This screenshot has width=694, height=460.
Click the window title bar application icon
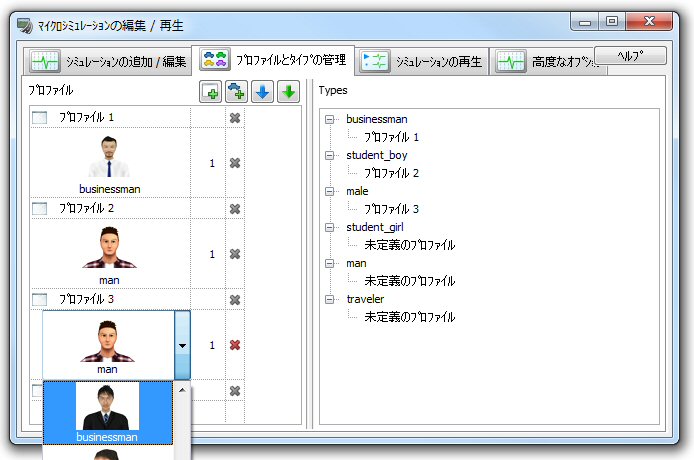(25, 26)
